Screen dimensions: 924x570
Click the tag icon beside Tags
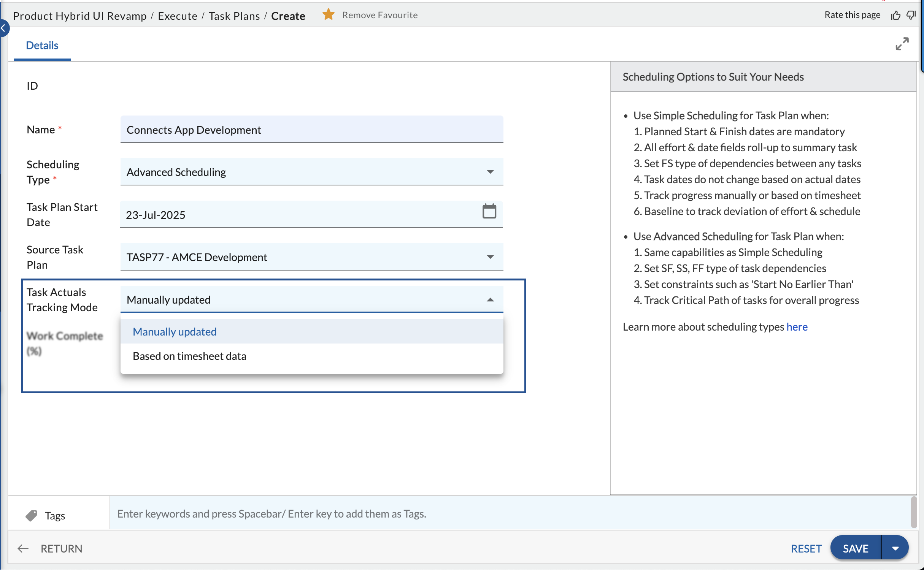pos(32,515)
